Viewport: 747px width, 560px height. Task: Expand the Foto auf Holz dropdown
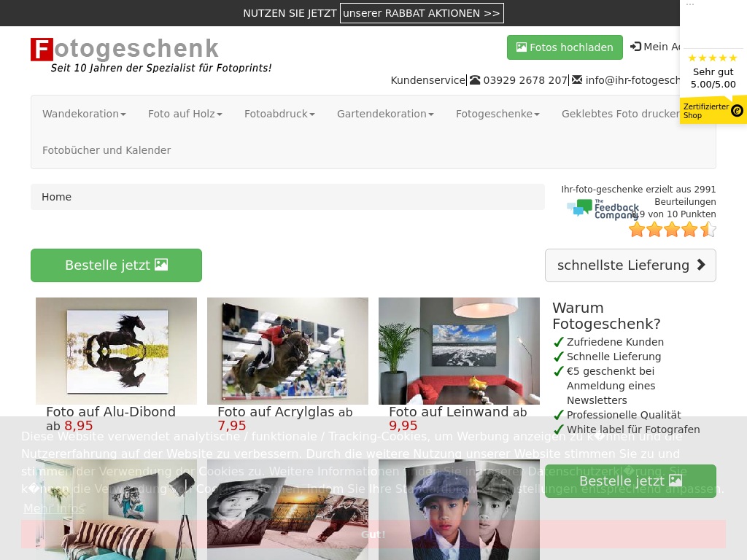[x=185, y=114]
